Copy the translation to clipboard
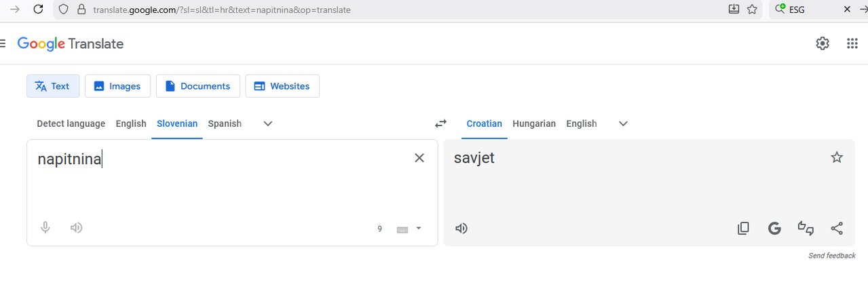868x293 pixels. (x=743, y=229)
